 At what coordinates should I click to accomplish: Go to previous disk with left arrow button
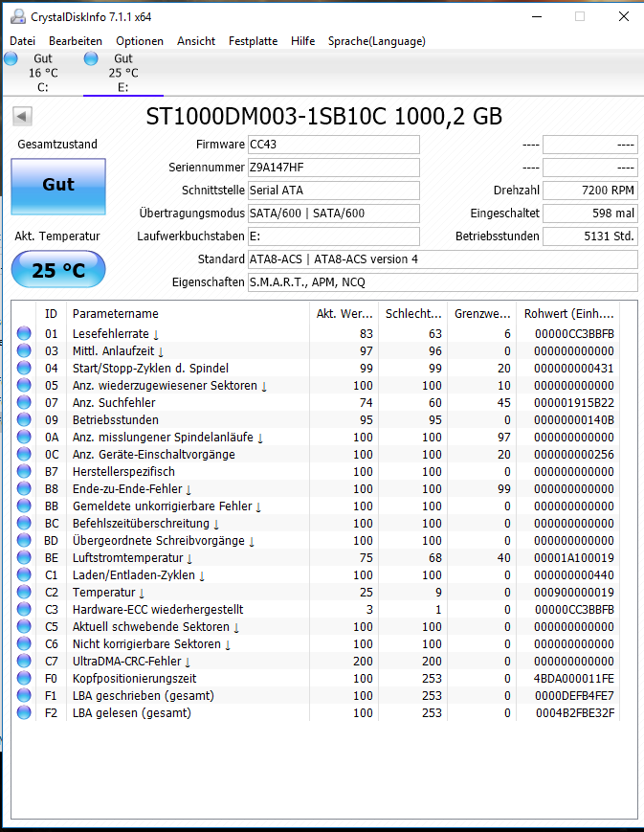(x=22, y=116)
